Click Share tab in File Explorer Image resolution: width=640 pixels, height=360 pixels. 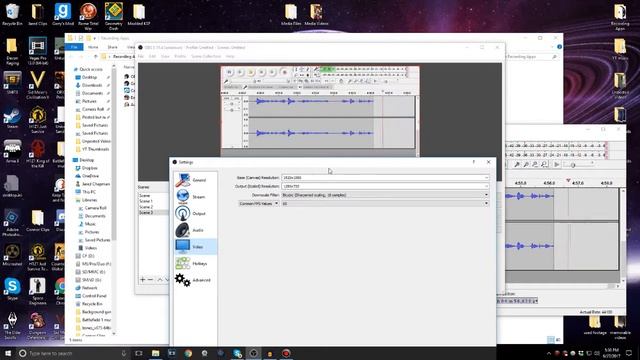(x=112, y=47)
